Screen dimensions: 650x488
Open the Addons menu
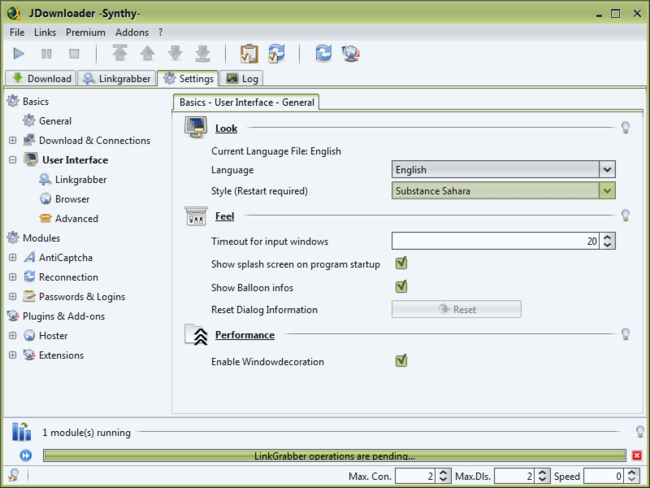tap(132, 32)
